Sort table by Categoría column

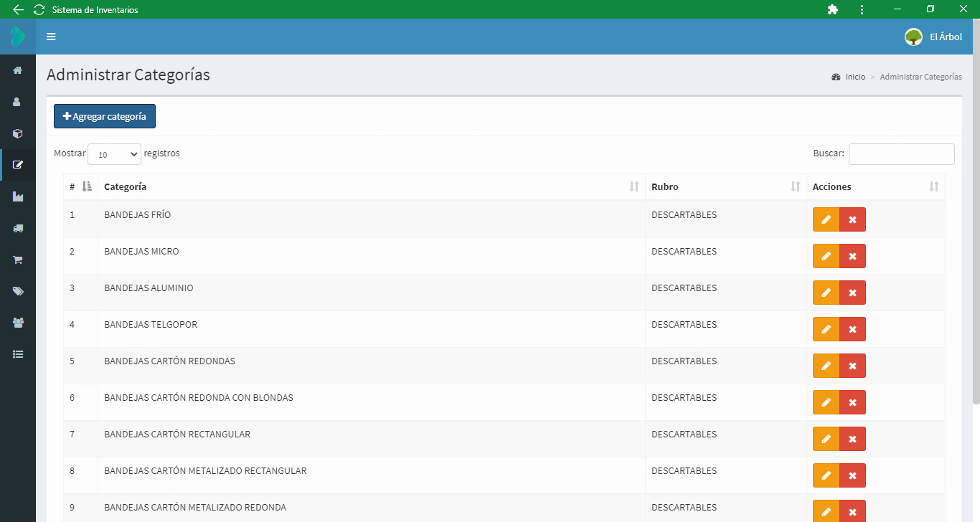371,186
